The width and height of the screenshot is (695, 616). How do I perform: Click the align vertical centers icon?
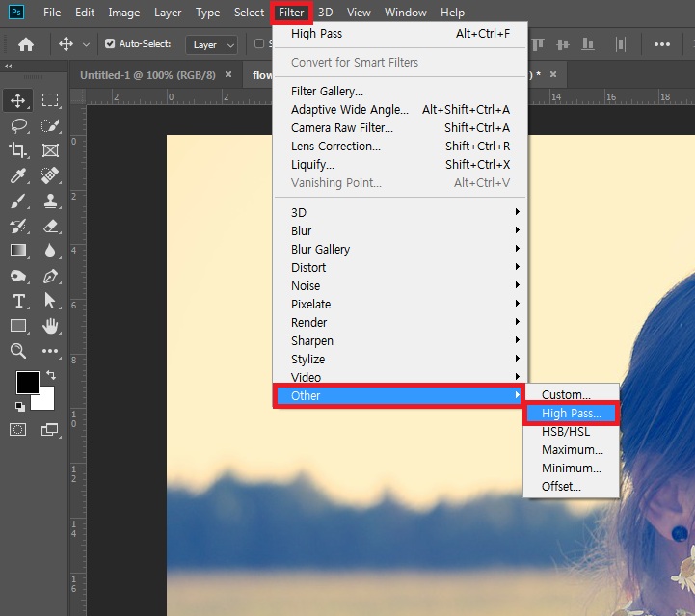click(563, 44)
